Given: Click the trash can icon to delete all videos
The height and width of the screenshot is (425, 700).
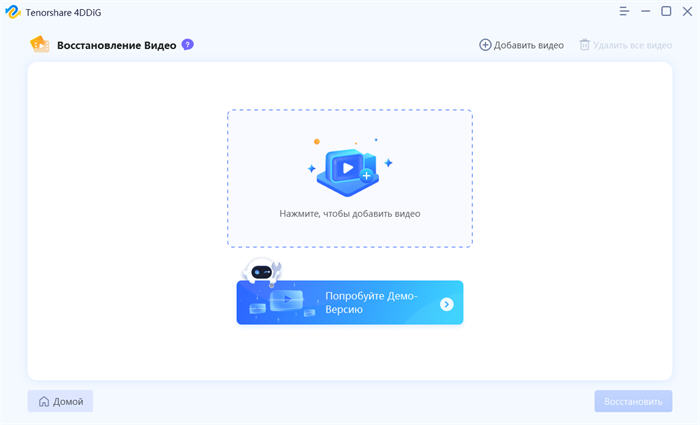Looking at the screenshot, I should point(584,45).
